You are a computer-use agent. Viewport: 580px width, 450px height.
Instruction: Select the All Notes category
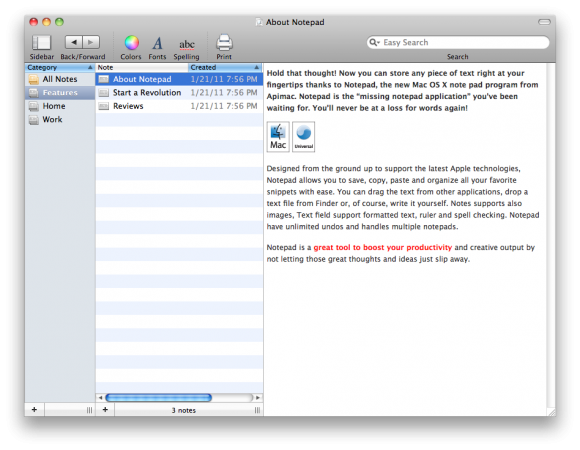pos(60,79)
